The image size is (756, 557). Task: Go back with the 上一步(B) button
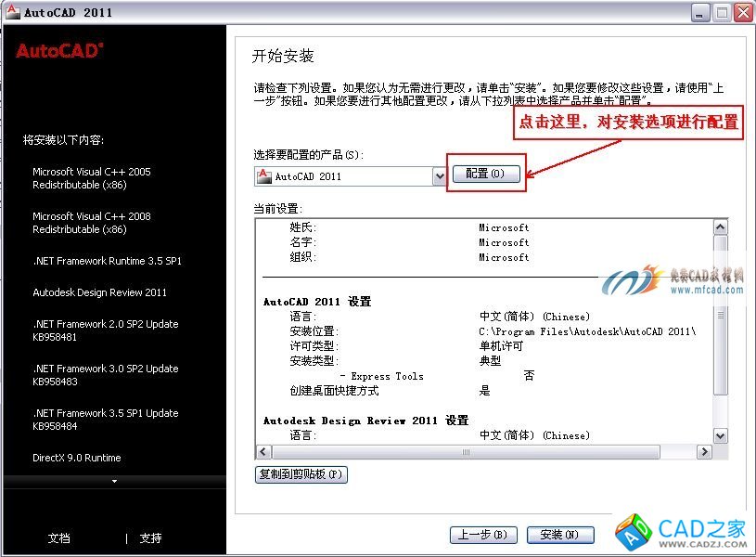(482, 535)
